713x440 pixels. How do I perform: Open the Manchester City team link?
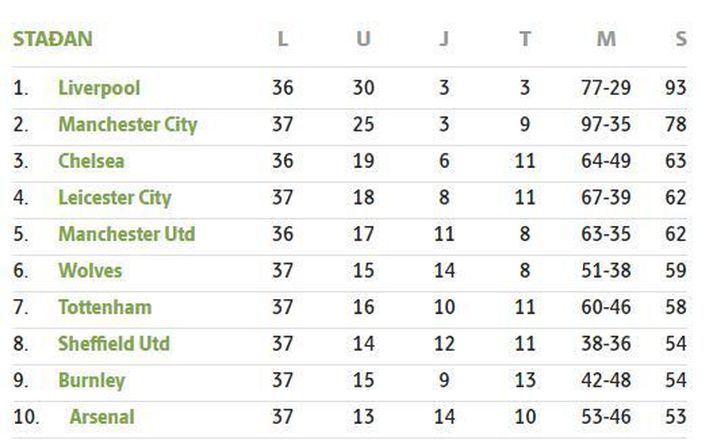point(128,125)
